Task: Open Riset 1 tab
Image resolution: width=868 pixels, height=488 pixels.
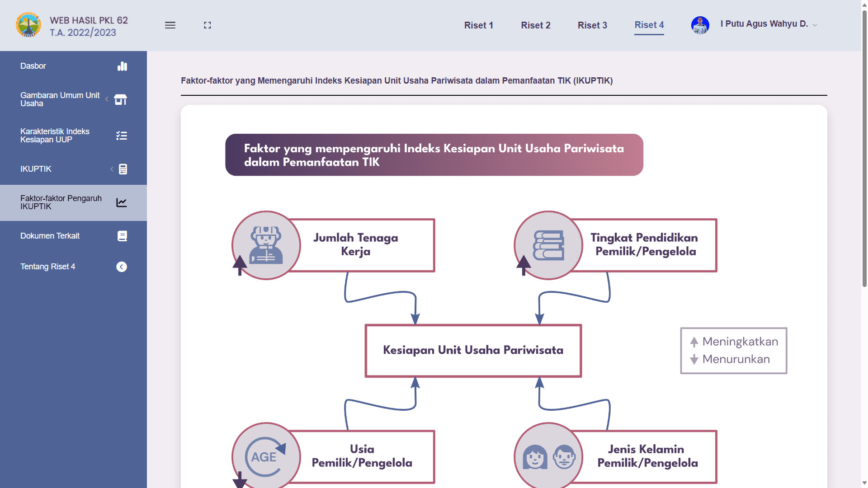Action: [478, 25]
